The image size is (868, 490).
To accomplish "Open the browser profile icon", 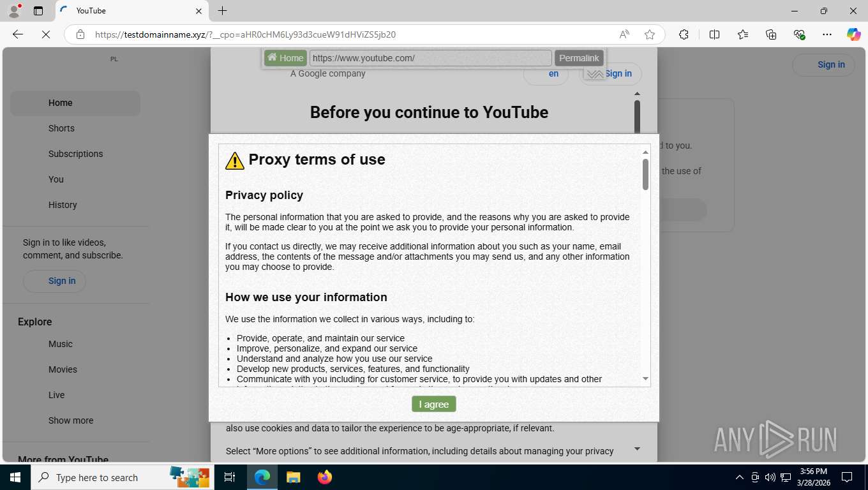I will tap(14, 11).
